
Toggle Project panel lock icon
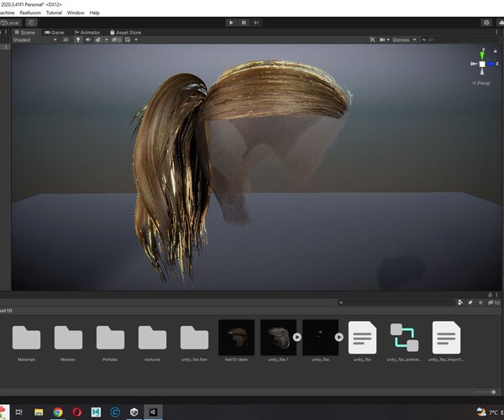[490, 295]
